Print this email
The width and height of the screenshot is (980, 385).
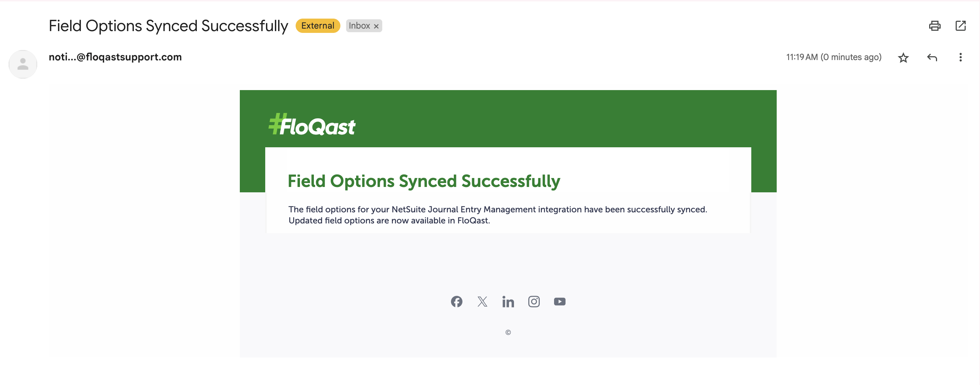(x=934, y=26)
